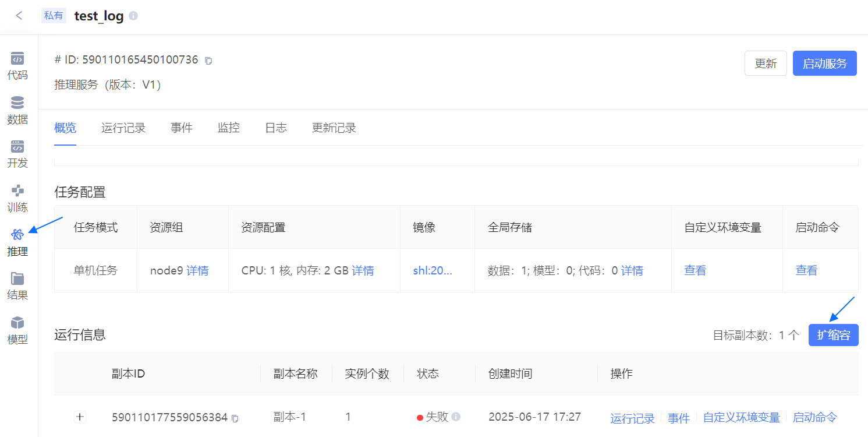Open the 模型 model cube icon

tap(17, 323)
